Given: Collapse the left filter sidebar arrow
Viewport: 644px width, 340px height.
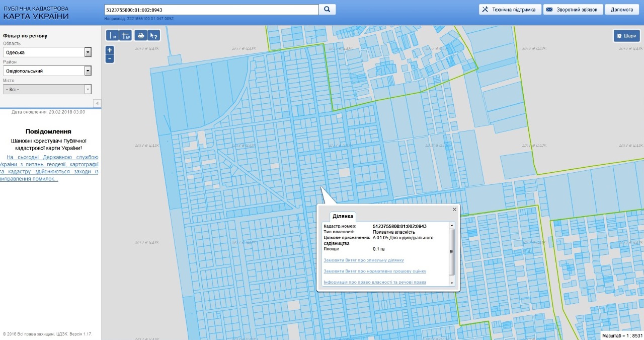Looking at the screenshot, I should click(97, 103).
